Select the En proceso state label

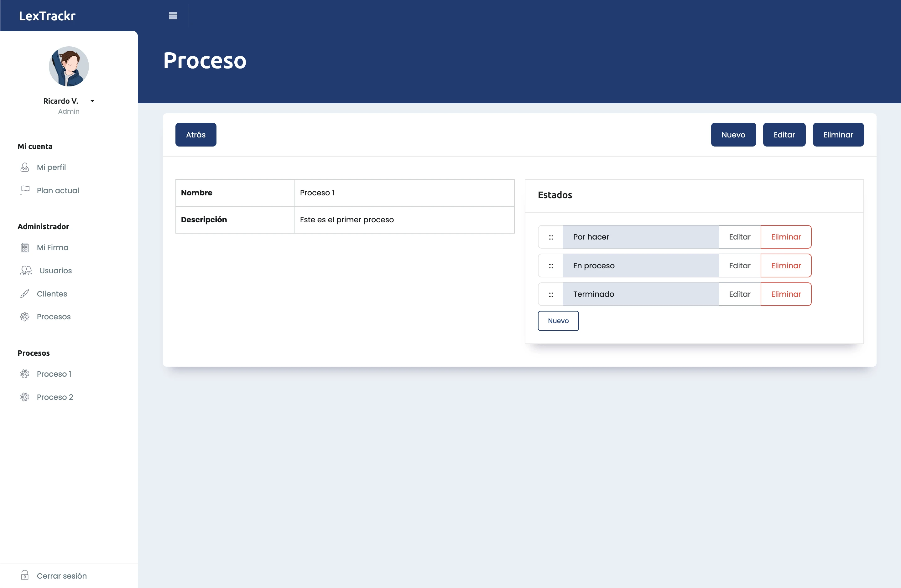(x=641, y=266)
